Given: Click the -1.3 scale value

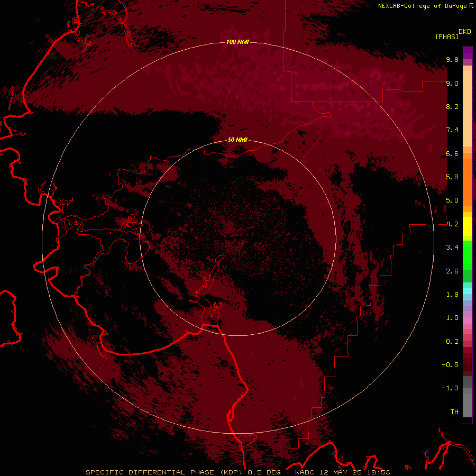Looking at the screenshot, I should (x=450, y=388).
